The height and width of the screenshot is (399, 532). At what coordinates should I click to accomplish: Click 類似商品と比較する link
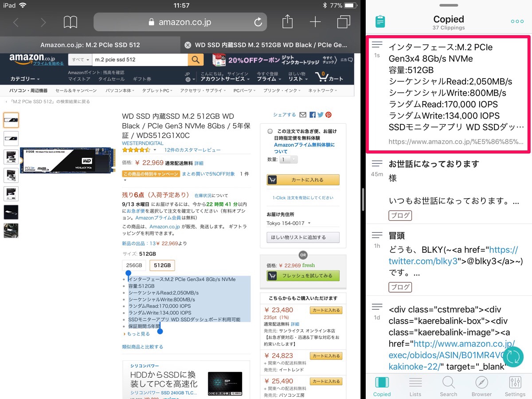[142, 347]
